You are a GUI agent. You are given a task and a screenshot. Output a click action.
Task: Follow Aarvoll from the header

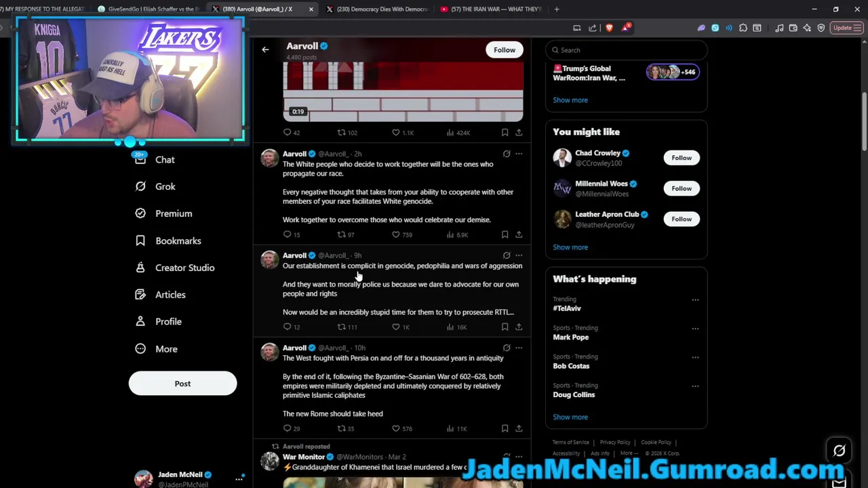505,49
